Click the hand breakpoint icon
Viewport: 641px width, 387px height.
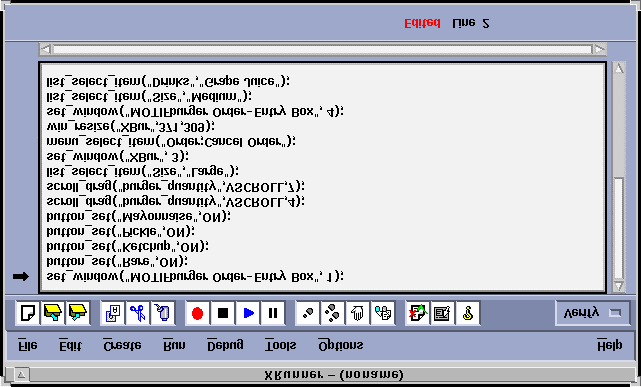point(358,313)
